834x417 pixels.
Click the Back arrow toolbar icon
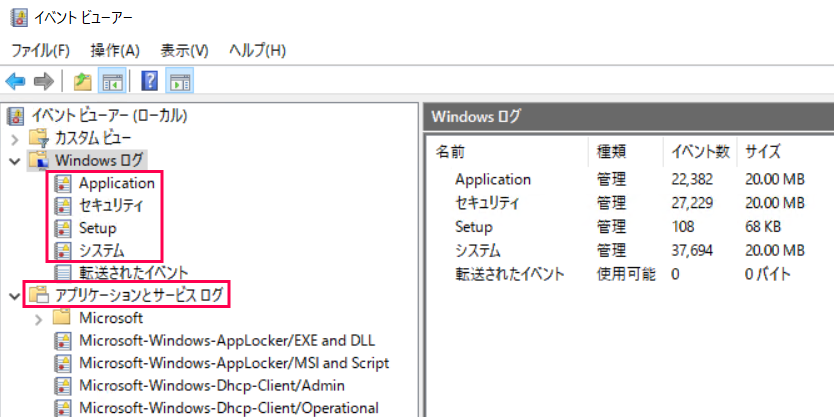click(15, 81)
